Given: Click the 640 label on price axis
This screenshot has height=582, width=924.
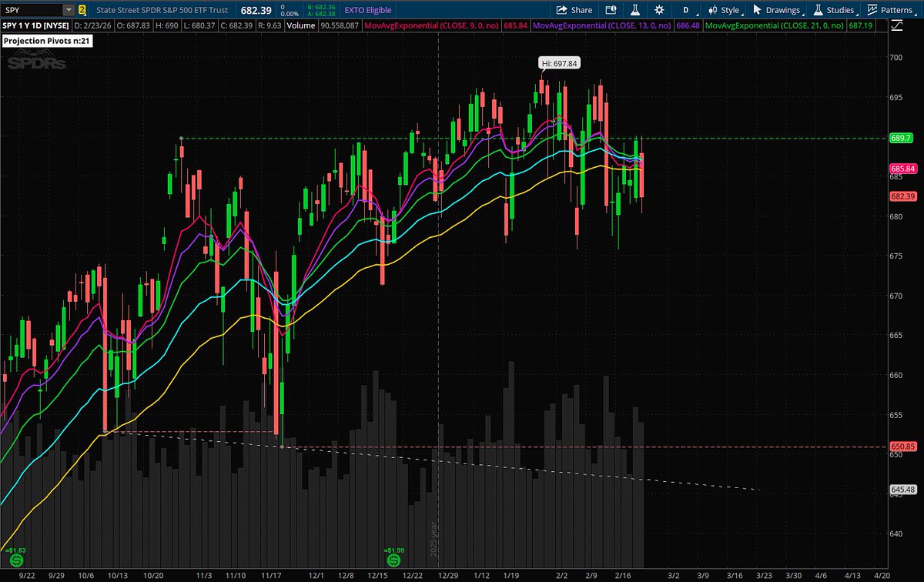Looking at the screenshot, I should (x=896, y=533).
